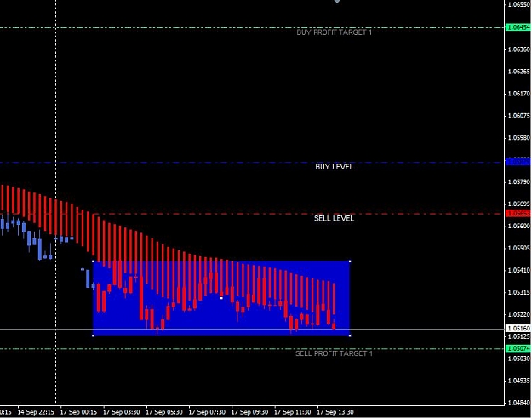532x419 pixels.
Task: Click the 17 Sep 05:30 time label
Action: point(164,412)
